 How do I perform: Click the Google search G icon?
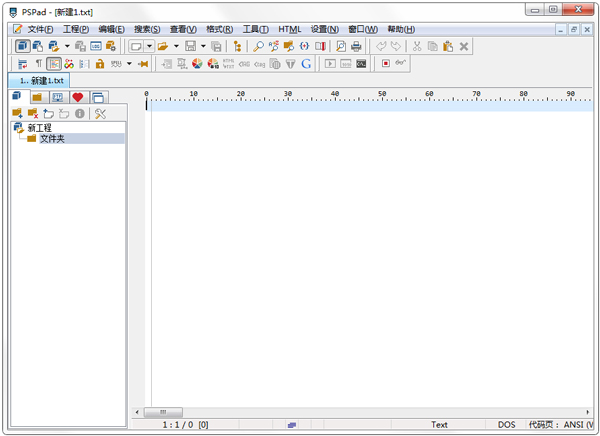click(306, 64)
